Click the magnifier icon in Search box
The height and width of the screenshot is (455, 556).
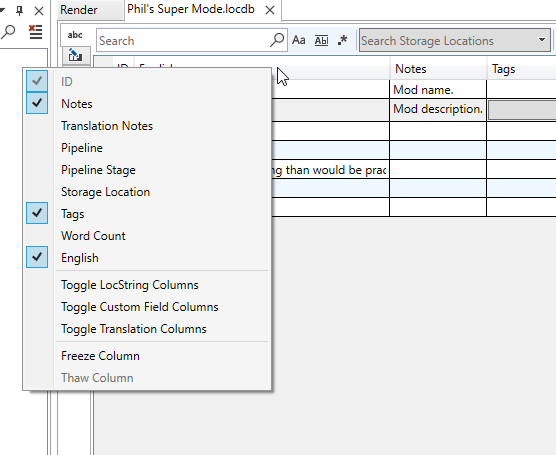pos(277,40)
